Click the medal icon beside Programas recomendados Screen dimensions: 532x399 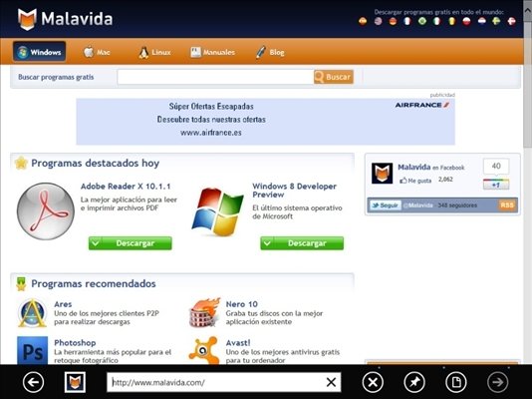coord(21,284)
